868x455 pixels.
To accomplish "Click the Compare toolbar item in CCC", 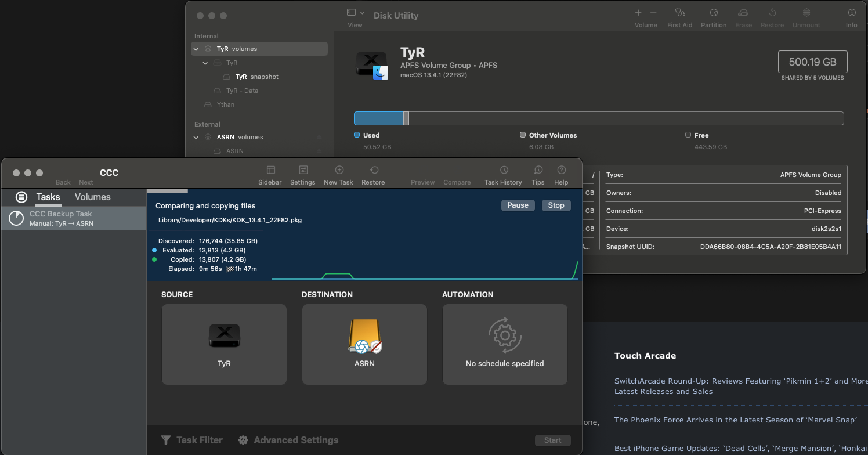I will coord(457,182).
